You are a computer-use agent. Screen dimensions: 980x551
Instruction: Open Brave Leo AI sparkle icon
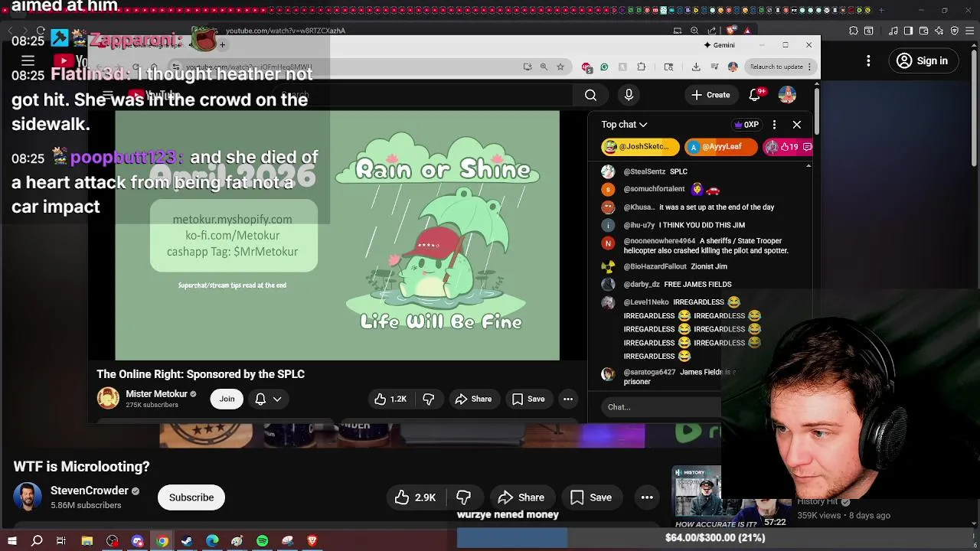(939, 31)
